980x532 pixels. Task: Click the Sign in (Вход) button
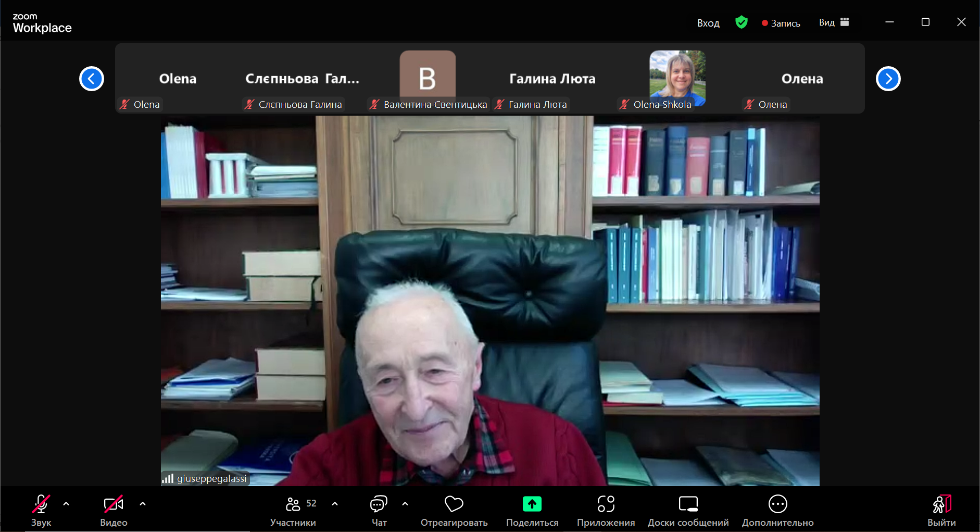[x=708, y=23]
